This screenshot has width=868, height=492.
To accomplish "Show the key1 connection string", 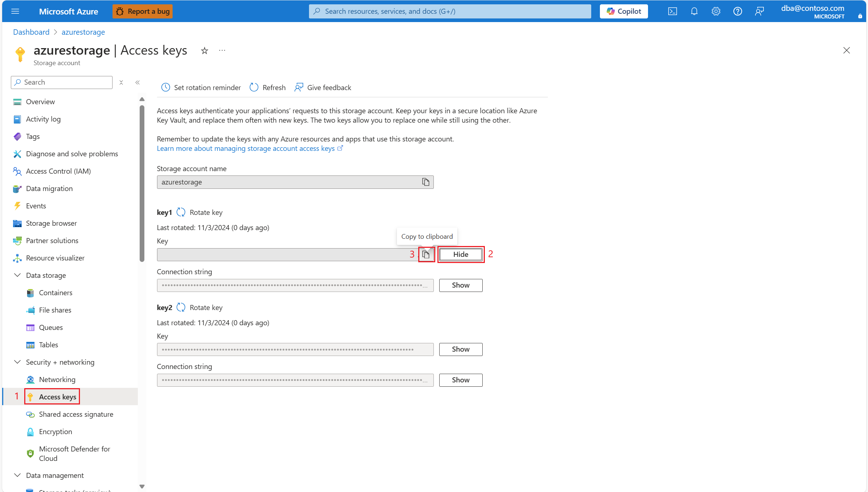I will 460,285.
